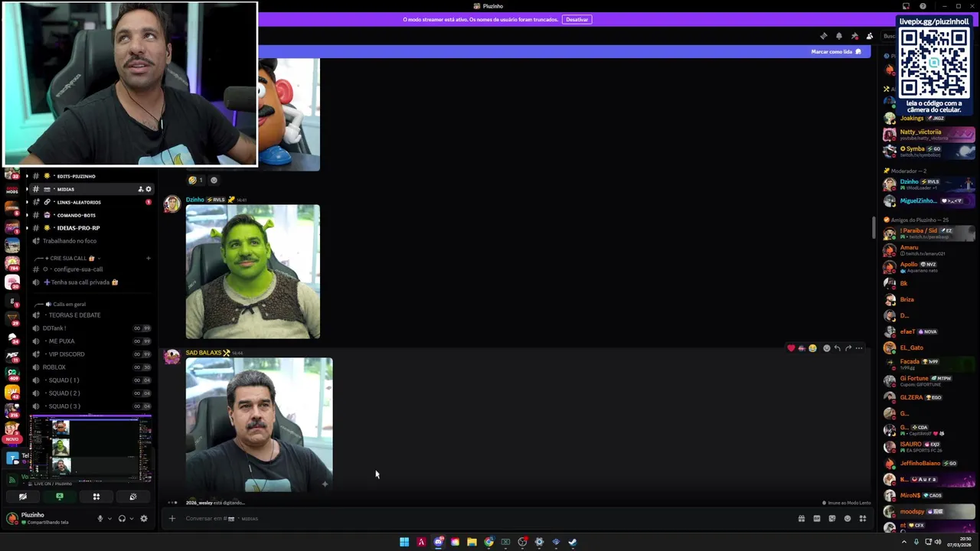
Task: Open more options for SAD BALAXS message
Action: [x=859, y=348]
